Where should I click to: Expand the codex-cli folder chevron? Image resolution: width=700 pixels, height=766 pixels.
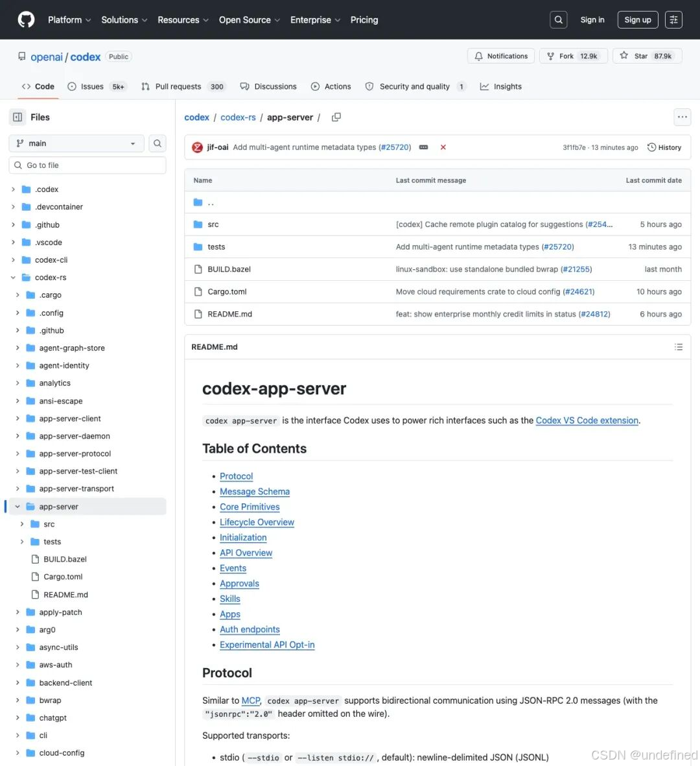click(13, 260)
